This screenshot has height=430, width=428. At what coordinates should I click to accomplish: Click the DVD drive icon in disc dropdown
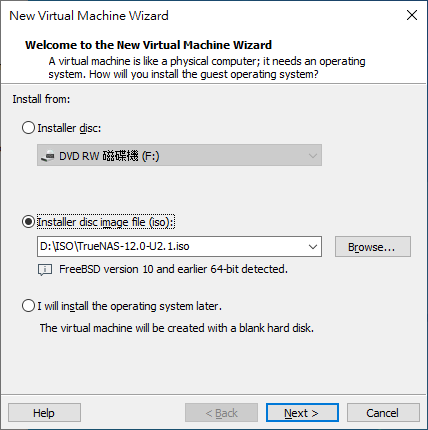click(x=47, y=156)
